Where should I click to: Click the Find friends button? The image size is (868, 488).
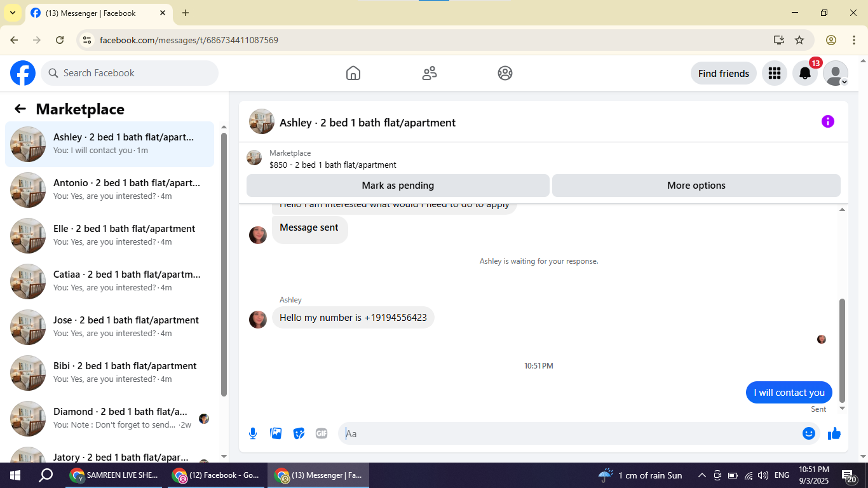(x=724, y=73)
